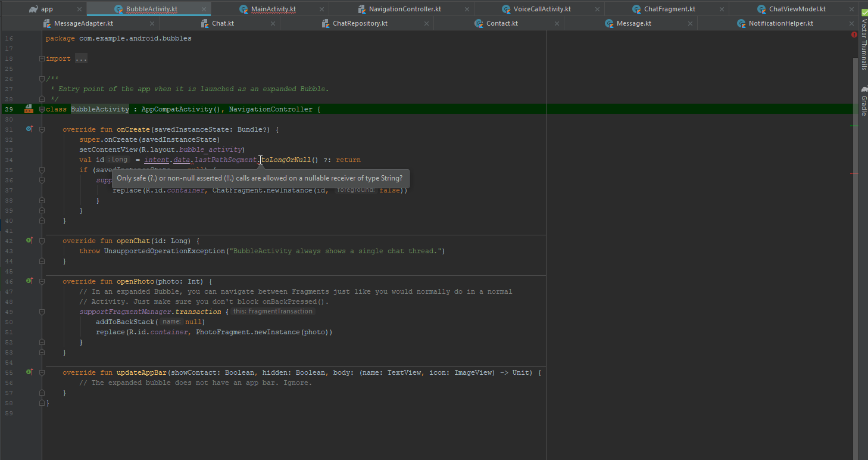Close the MainActivity.kt tab
Screen dimensions: 868x460
(322, 10)
